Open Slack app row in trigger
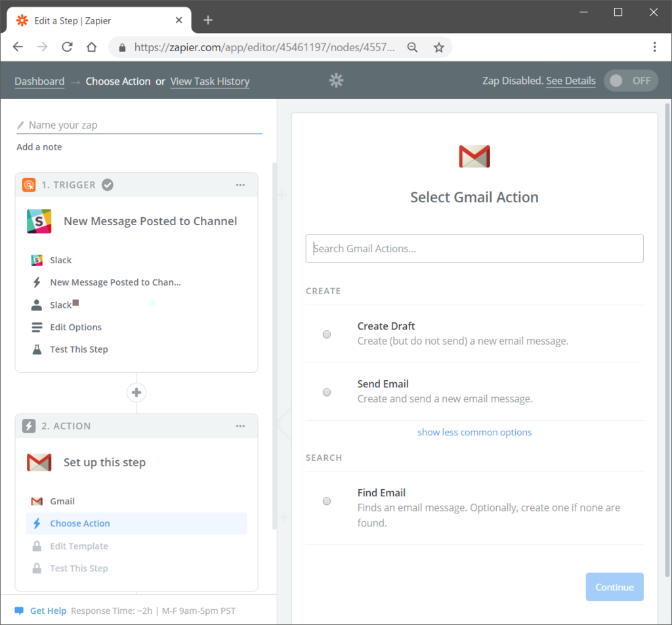The image size is (672, 625). [x=136, y=260]
